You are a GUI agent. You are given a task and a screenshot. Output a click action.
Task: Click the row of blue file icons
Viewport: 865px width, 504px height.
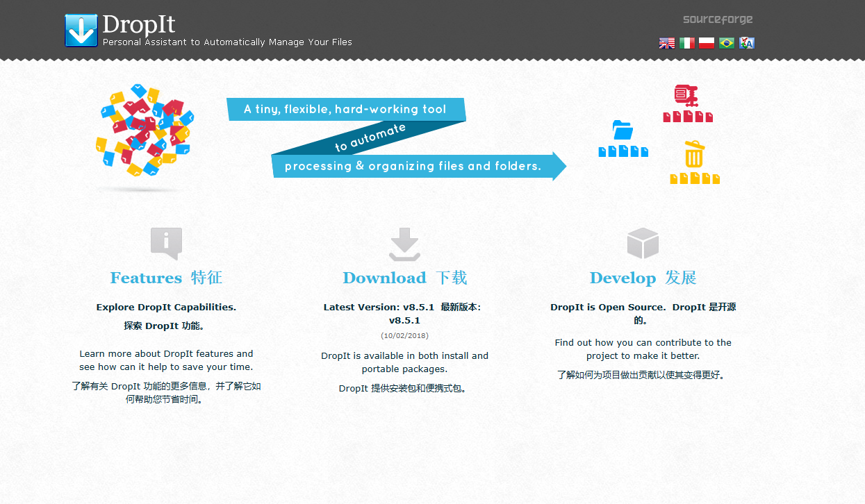623,151
